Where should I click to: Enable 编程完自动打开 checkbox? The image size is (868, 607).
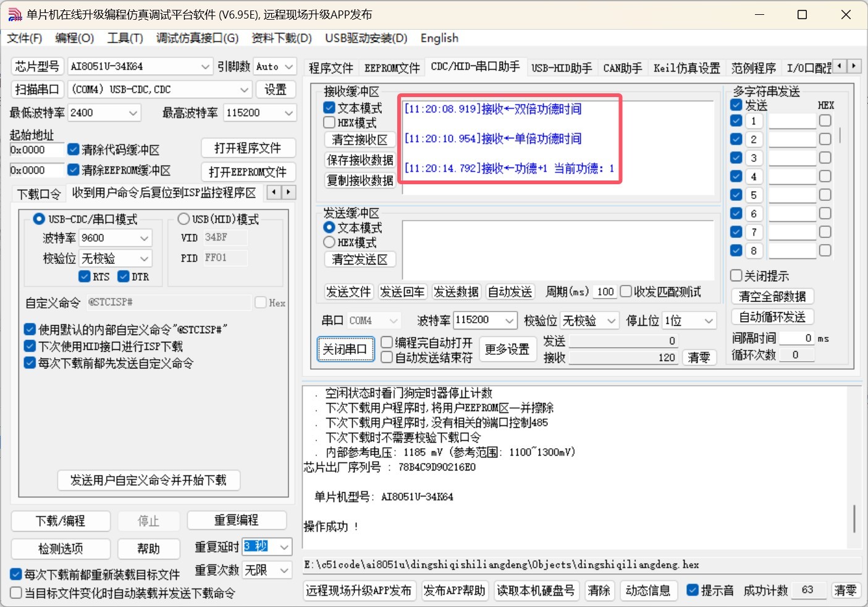click(387, 342)
